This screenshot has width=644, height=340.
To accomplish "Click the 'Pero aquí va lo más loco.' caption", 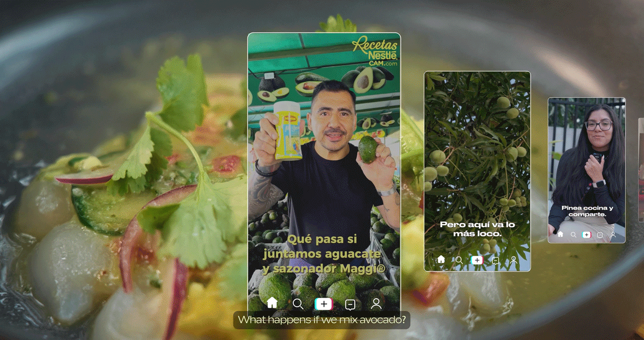I will tap(477, 229).
